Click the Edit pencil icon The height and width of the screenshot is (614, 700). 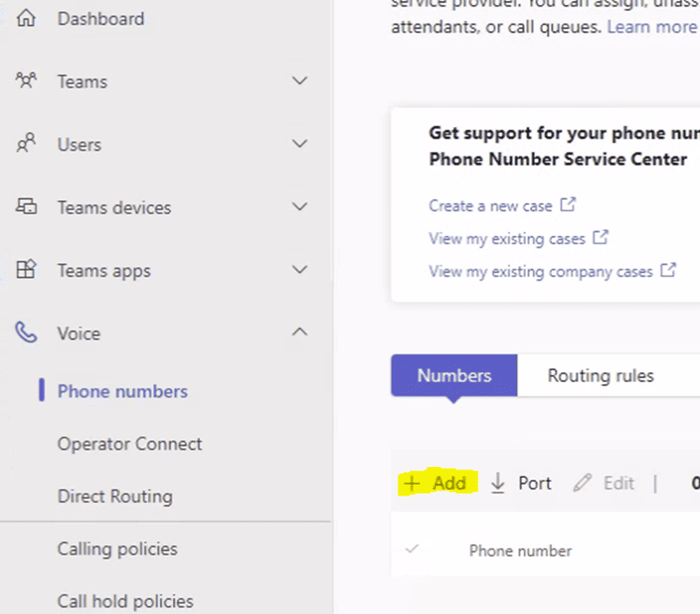point(582,483)
